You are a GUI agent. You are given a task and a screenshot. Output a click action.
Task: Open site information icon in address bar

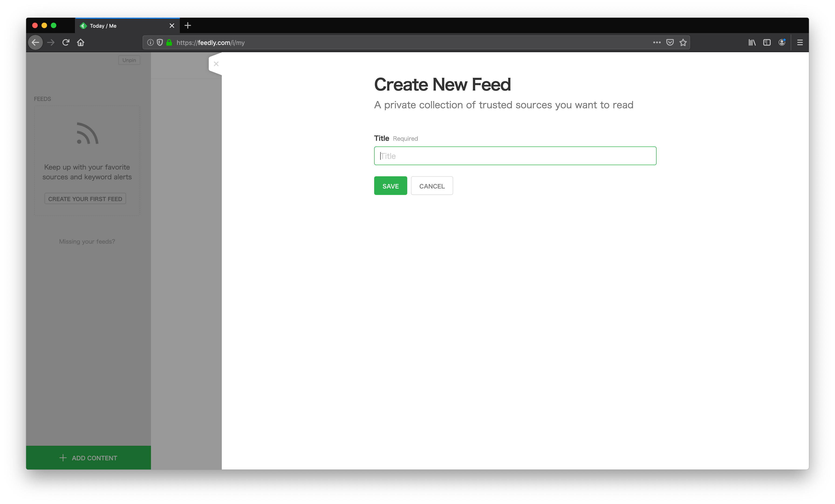(x=151, y=42)
